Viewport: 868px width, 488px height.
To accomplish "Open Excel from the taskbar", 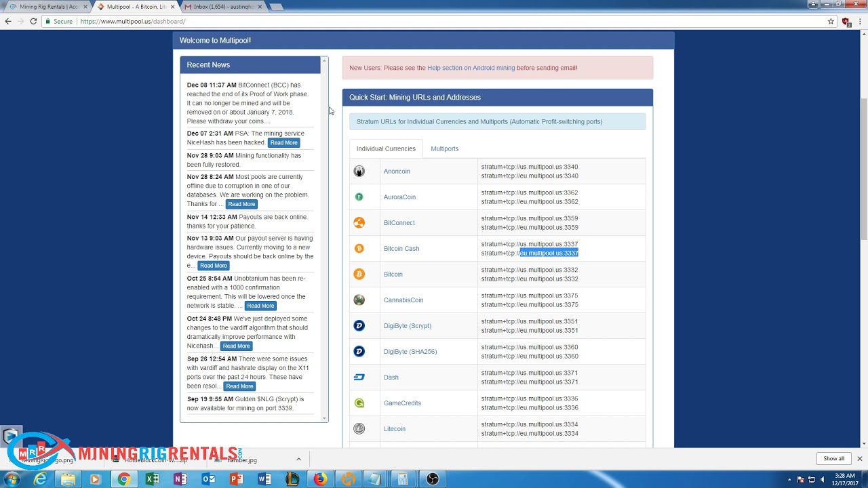I will point(152,479).
